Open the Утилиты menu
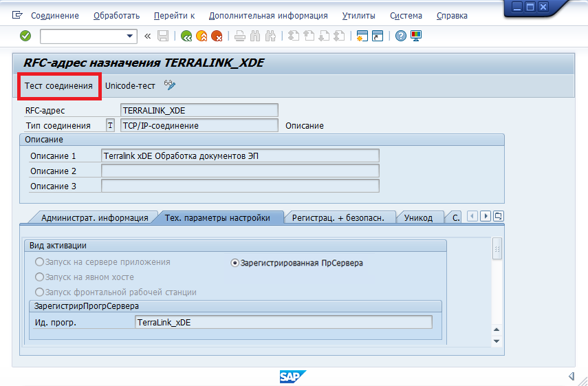The width and height of the screenshot is (588, 386). pos(358,15)
